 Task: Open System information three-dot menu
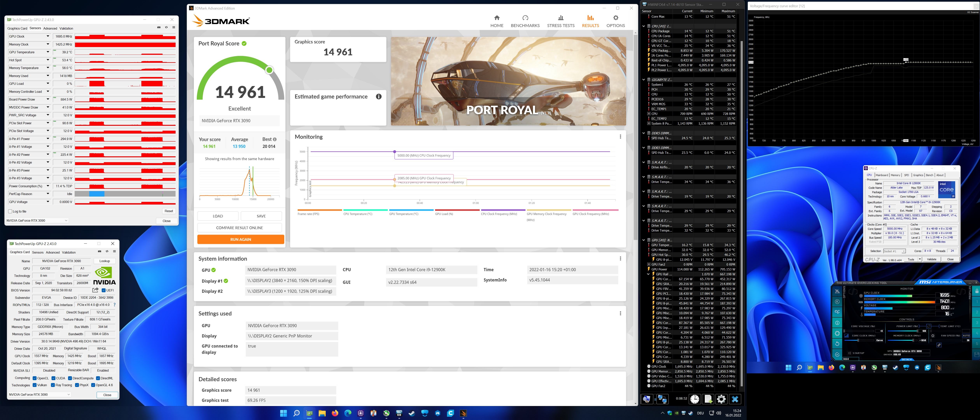click(x=620, y=258)
